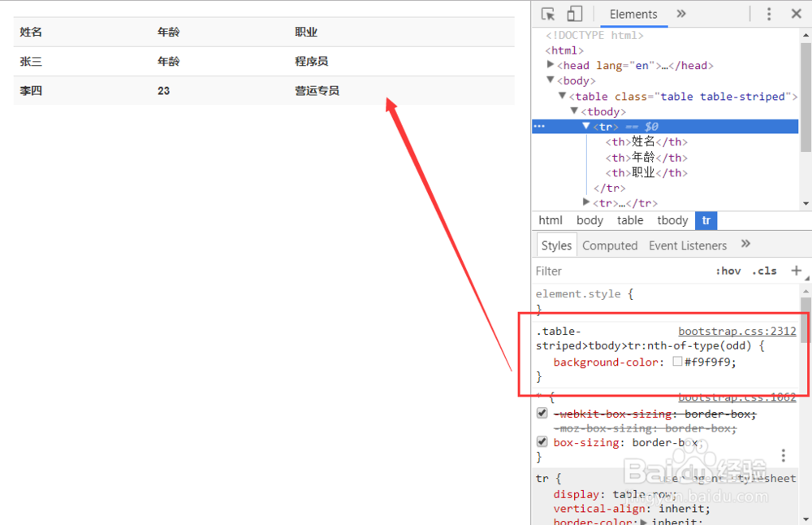The image size is (812, 525).
Task: Click the :hov pseudo-state icon
Action: click(x=728, y=271)
